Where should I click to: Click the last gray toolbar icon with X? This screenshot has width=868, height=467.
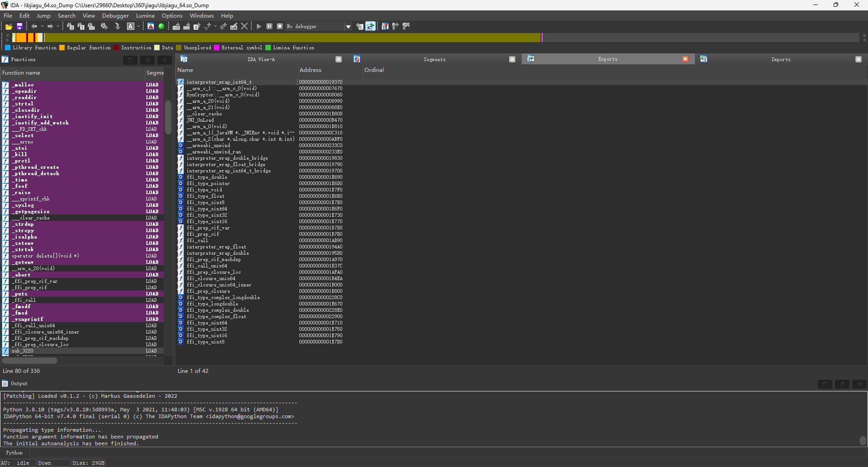pos(406,27)
